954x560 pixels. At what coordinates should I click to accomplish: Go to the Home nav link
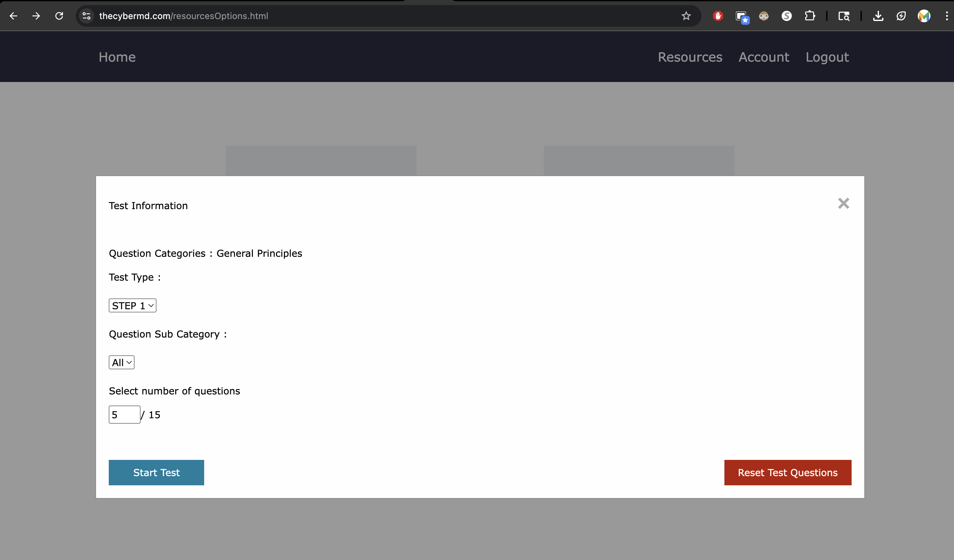coord(117,57)
